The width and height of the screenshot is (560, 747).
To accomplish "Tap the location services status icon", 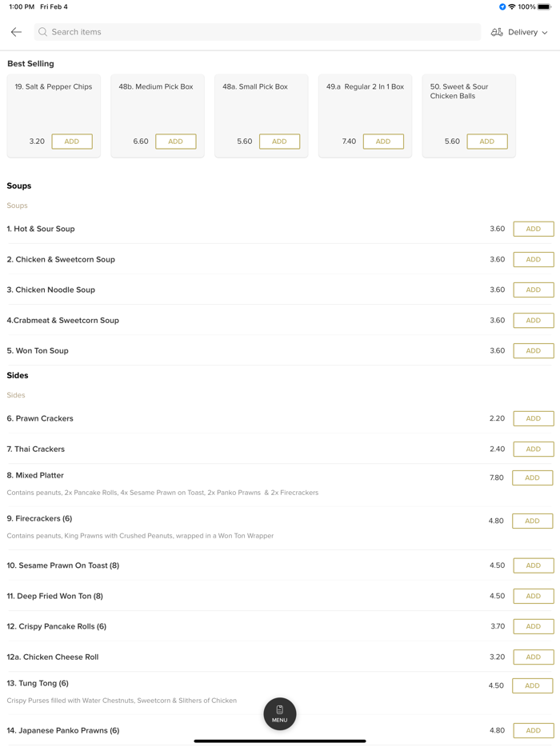I will coord(502,6).
